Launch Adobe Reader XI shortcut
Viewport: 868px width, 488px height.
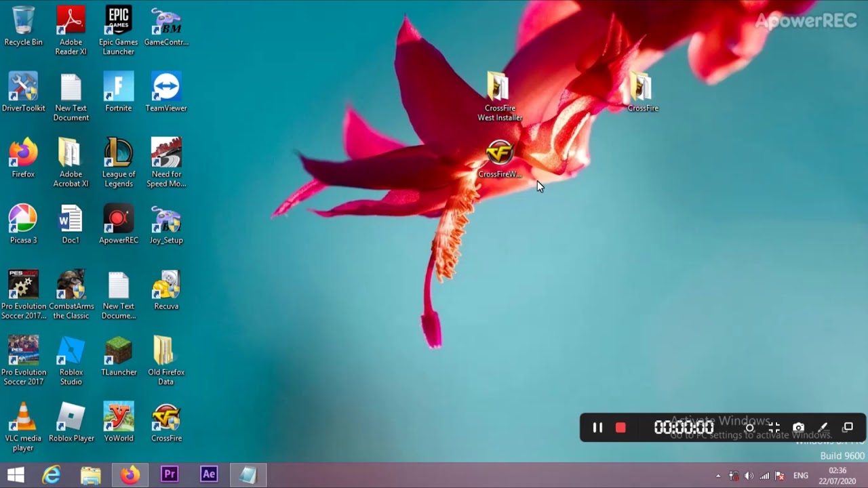(71, 30)
